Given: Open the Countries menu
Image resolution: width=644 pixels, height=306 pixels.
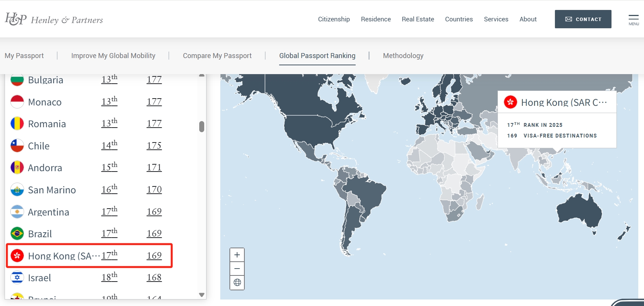Looking at the screenshot, I should [x=459, y=19].
